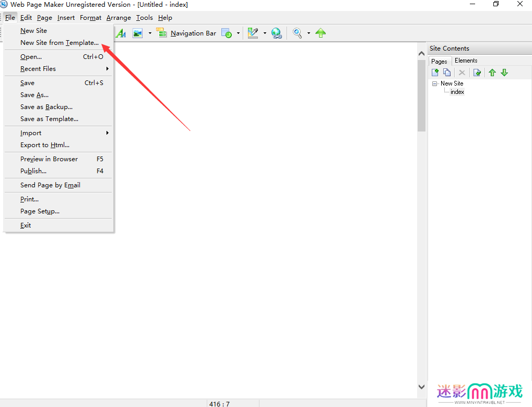Open the Insert menu
Screen dimensions: 532x407
(66, 18)
